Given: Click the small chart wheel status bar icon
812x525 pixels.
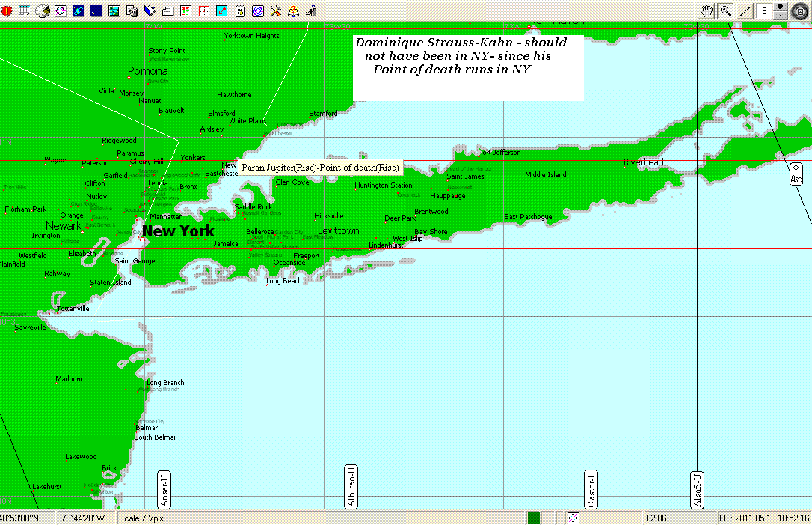Looking at the screenshot, I should [x=573, y=518].
